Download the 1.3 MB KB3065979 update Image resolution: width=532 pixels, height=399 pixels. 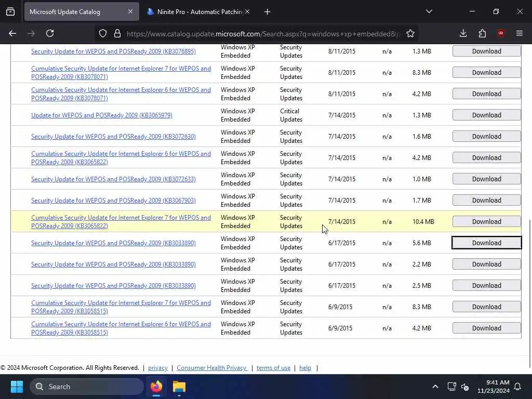pyautogui.click(x=486, y=115)
